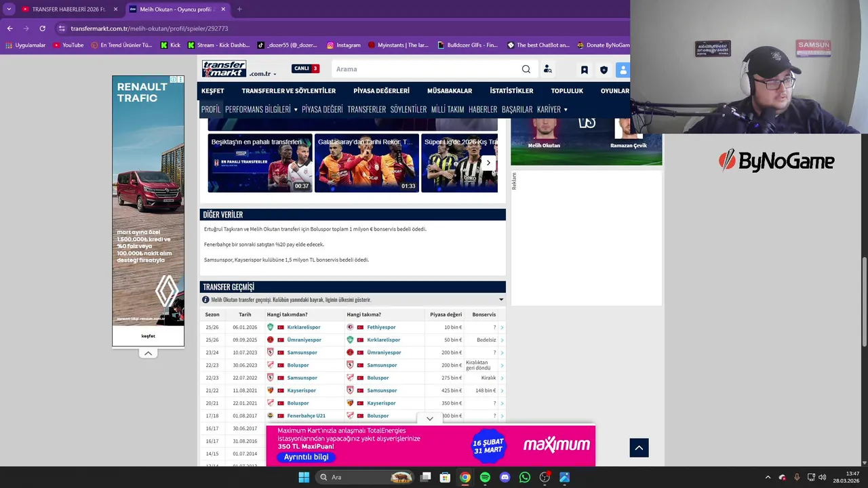
Task: Switch to the Milli Takım sub-tab
Action: [448, 109]
